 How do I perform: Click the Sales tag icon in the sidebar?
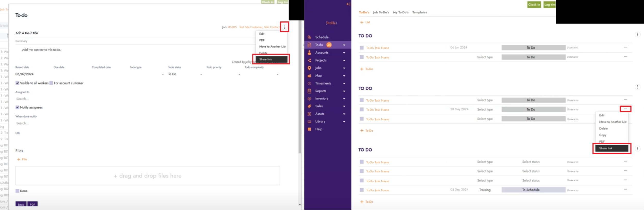tap(309, 106)
